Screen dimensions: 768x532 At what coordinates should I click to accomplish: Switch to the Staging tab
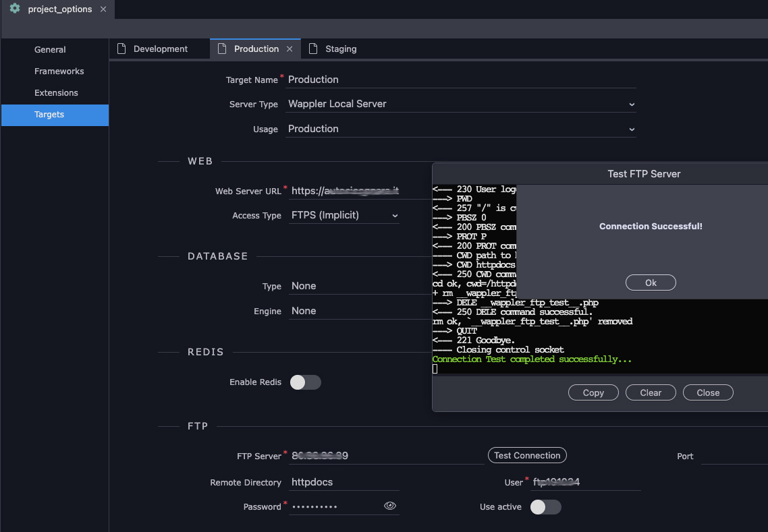pyautogui.click(x=341, y=49)
